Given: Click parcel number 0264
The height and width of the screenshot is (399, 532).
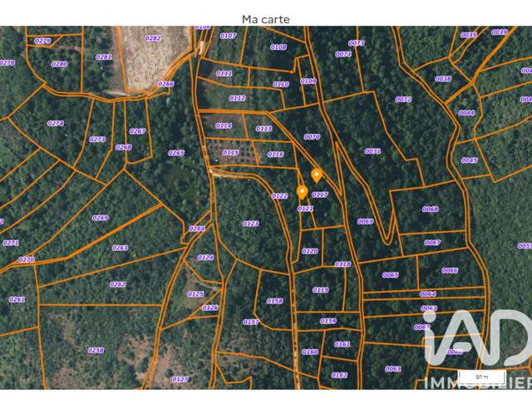Looking at the screenshot, I should tap(197, 229).
